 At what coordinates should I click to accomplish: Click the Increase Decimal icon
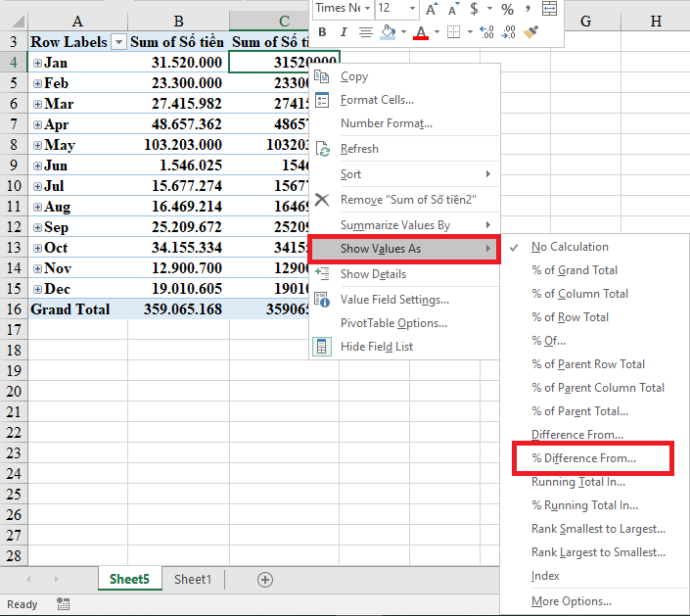tap(485, 32)
